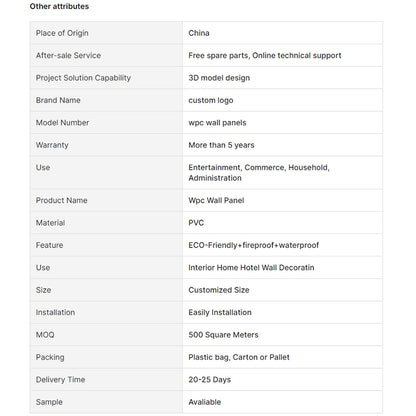Screen dimensions: 416x416
Task: Click the ECO-Friendly+fireproof+waterproof feature value
Action: [x=253, y=245]
